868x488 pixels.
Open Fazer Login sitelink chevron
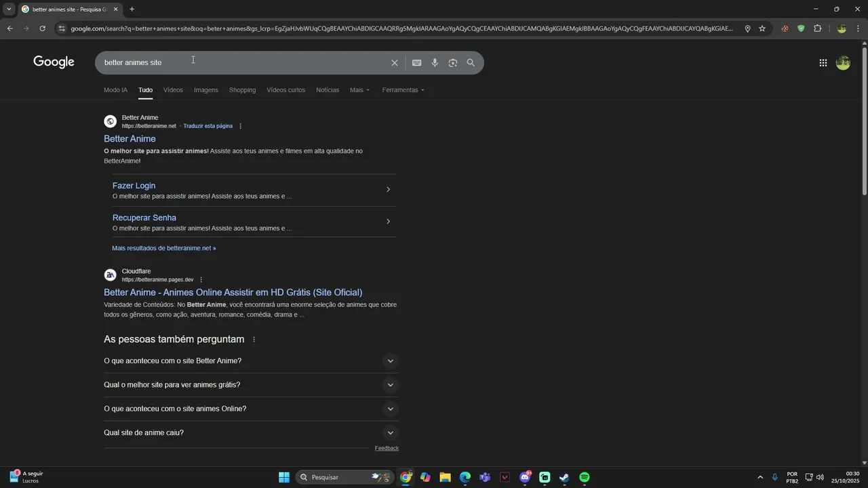[x=388, y=190]
